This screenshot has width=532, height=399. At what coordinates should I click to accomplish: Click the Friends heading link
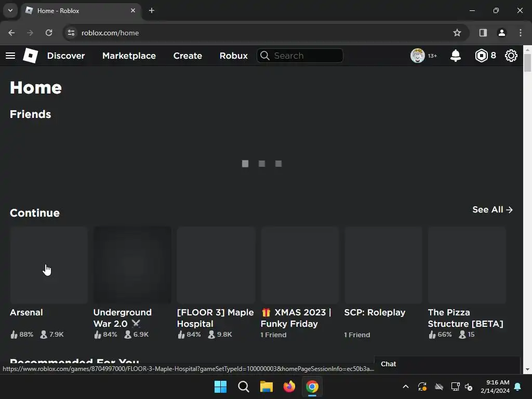pos(31,114)
